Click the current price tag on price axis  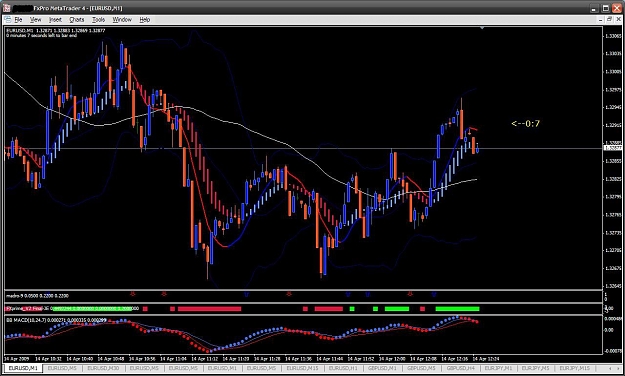[612, 148]
